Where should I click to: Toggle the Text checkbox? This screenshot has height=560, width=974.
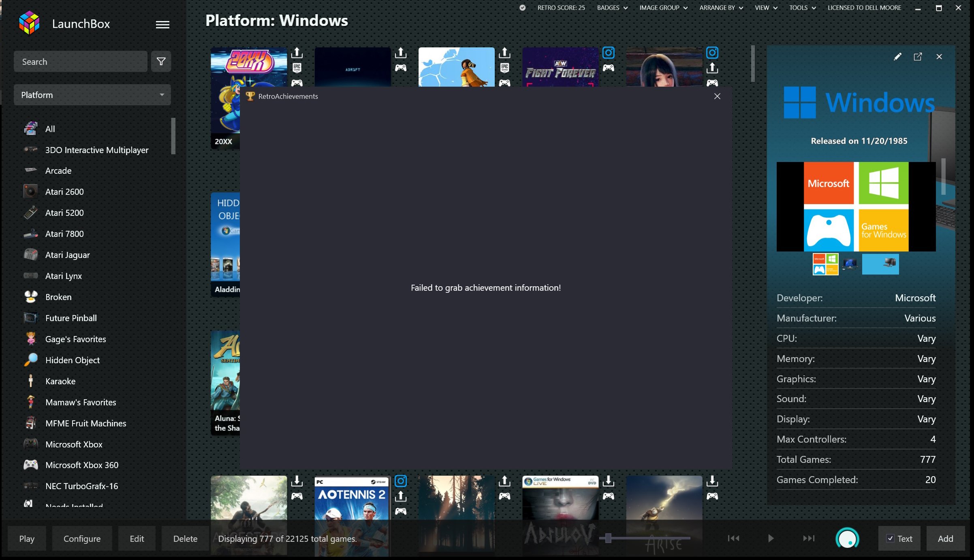(890, 539)
